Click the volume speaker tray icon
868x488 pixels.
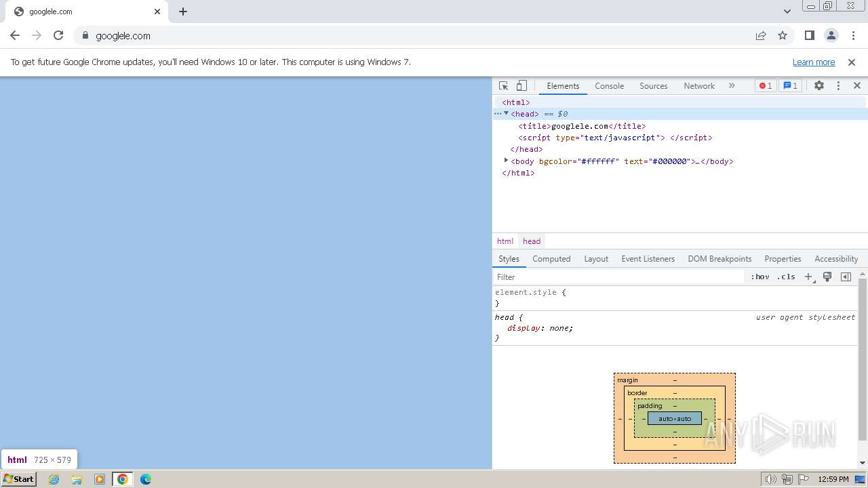coord(771,479)
